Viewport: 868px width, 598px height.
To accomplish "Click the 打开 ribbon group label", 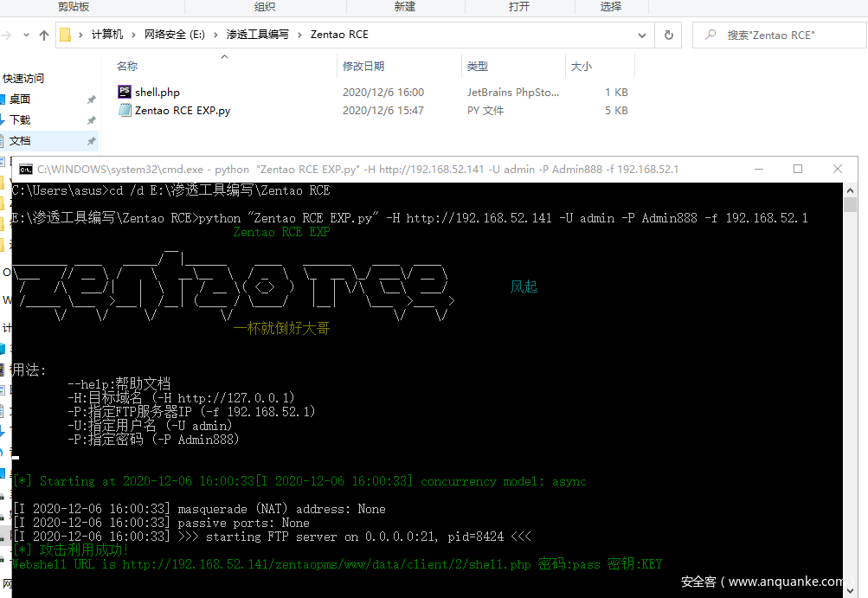I will [519, 7].
